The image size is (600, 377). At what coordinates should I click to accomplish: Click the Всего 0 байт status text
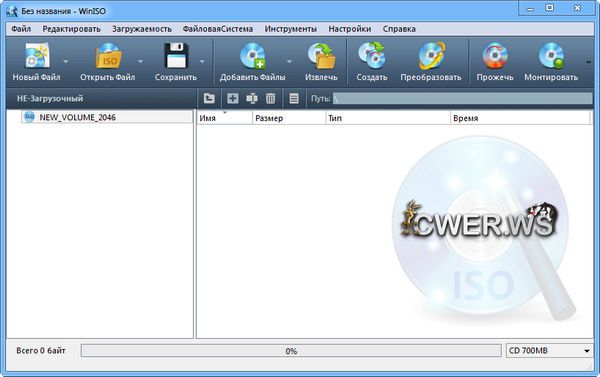(41, 351)
